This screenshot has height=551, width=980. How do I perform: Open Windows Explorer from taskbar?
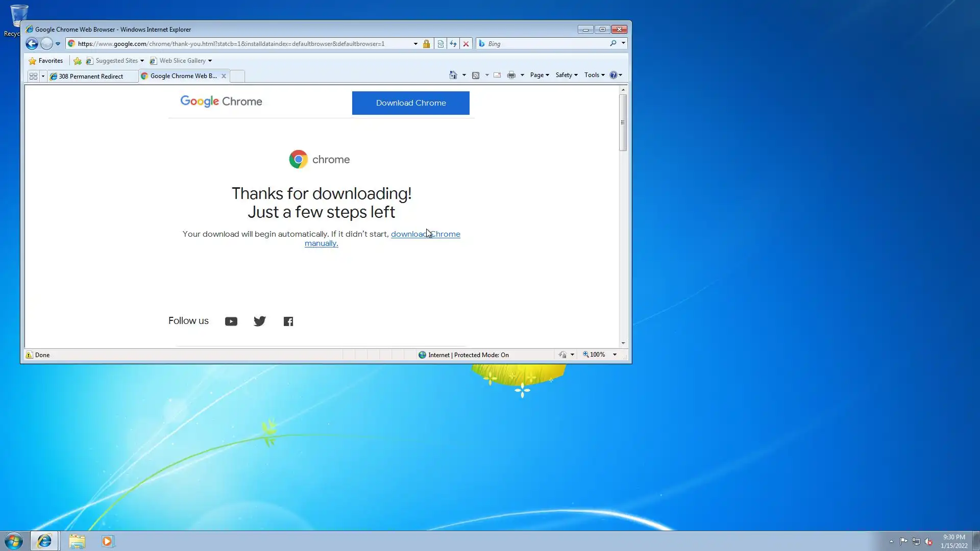[77, 541]
